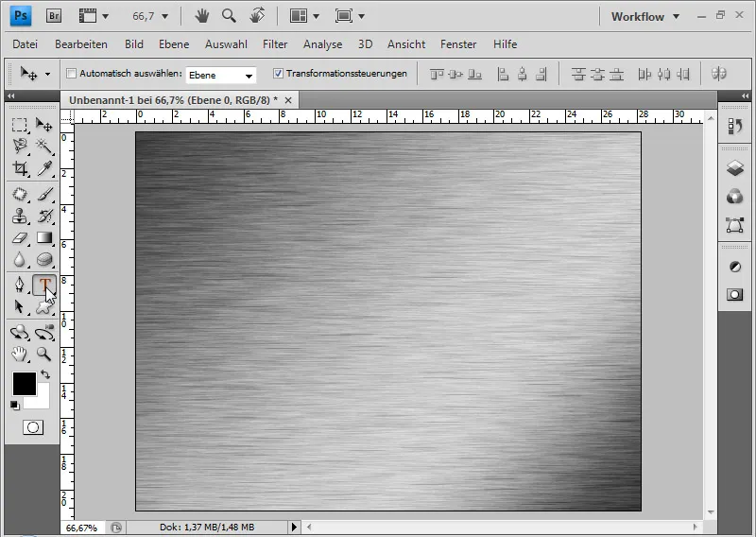Click the Rotate View tool in top bar

tap(257, 16)
